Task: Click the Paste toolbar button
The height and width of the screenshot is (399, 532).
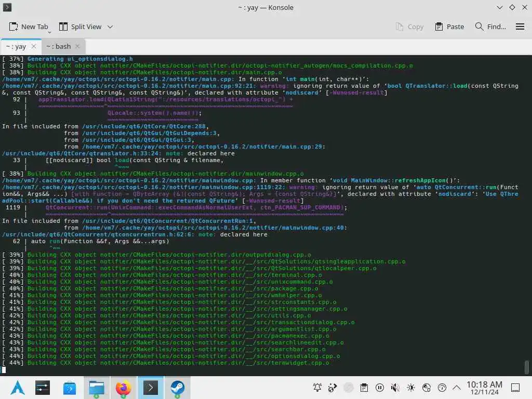Action: (x=449, y=27)
